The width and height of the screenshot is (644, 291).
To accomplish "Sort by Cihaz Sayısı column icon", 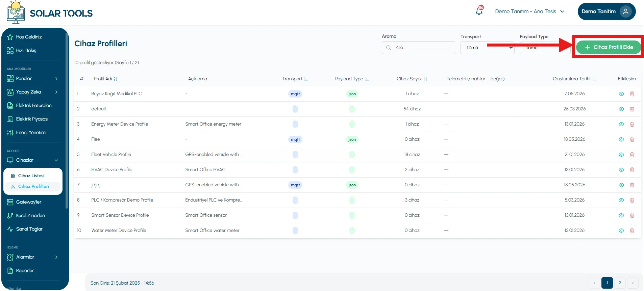I will click(425, 79).
